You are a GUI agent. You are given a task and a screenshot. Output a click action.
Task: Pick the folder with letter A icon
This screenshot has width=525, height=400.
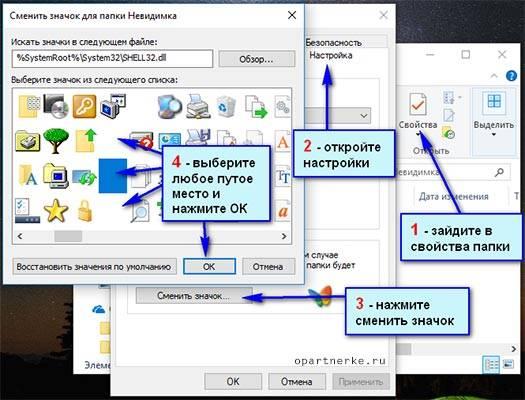[x=28, y=175]
